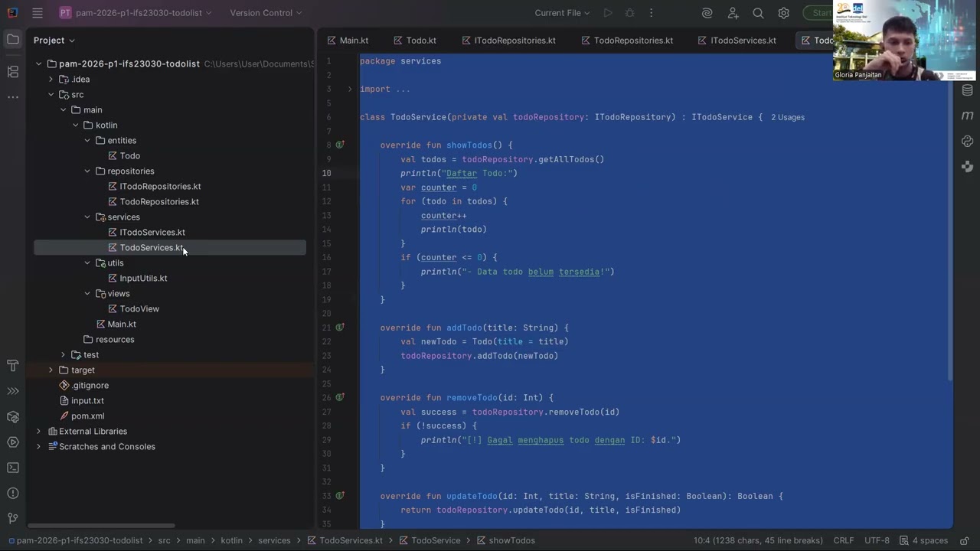Open the Project tool window icon
This screenshot has width=980, height=551.
(13, 39)
